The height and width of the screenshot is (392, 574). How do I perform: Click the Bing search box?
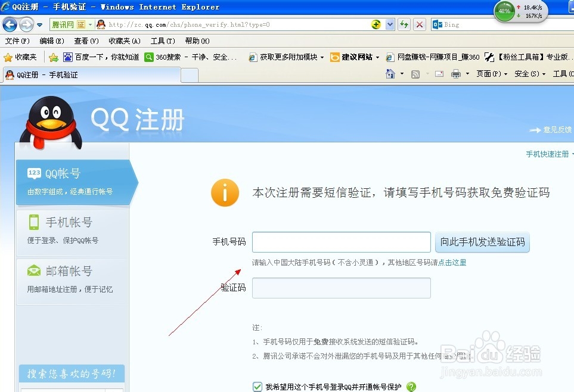(x=507, y=24)
